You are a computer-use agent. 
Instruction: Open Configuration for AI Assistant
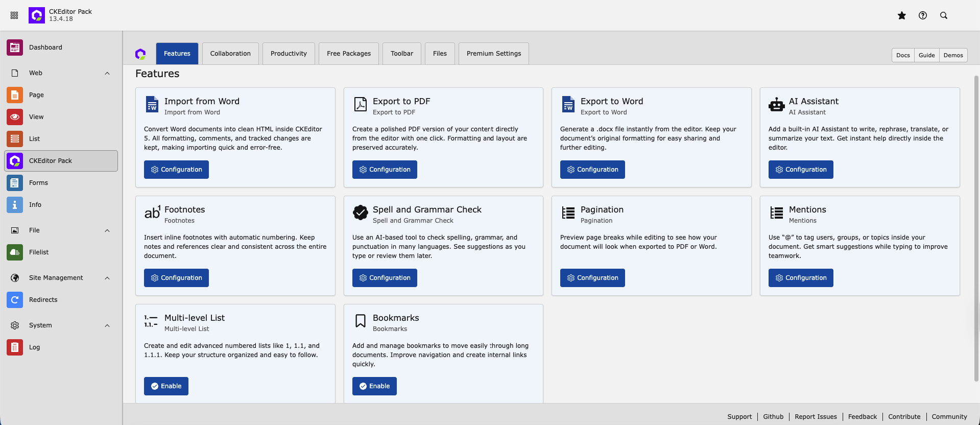click(800, 170)
